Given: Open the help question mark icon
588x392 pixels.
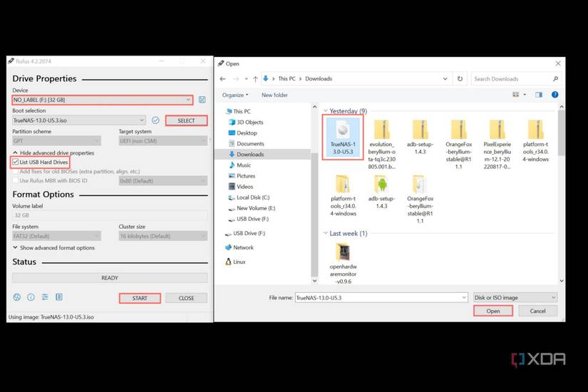Looking at the screenshot, I should (x=555, y=95).
